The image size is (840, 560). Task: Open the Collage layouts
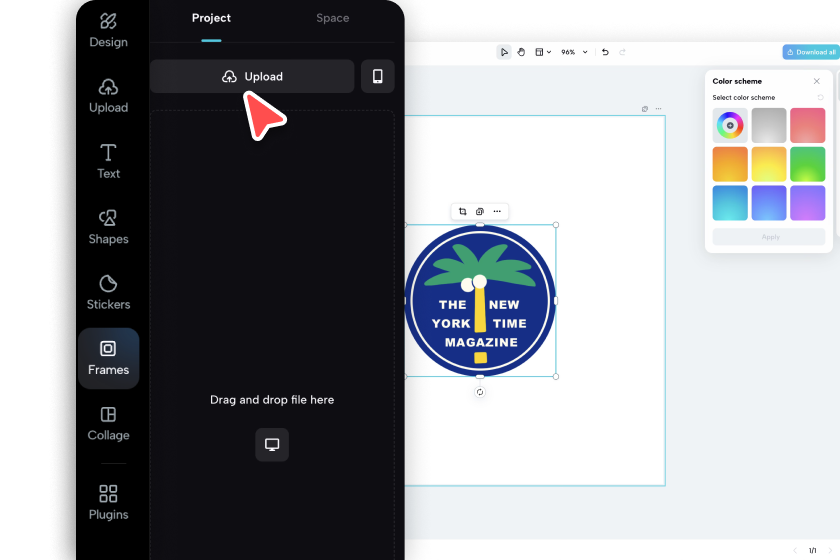point(108,424)
